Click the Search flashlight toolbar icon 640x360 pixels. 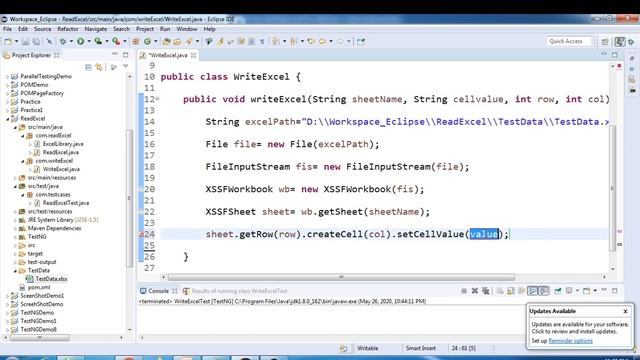(x=189, y=41)
